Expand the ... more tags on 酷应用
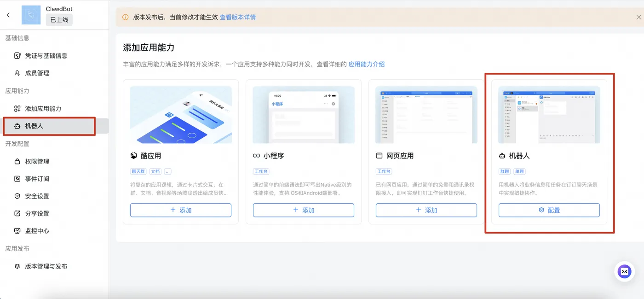644x299 pixels. (167, 171)
